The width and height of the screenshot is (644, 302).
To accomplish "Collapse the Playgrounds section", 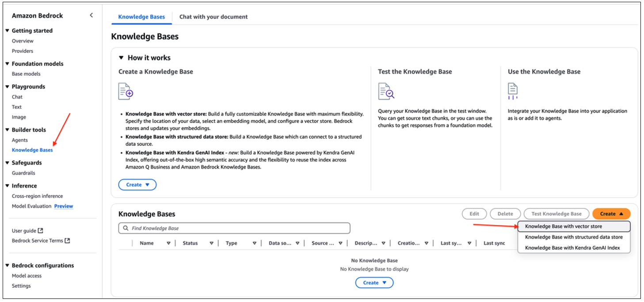I will click(8, 87).
